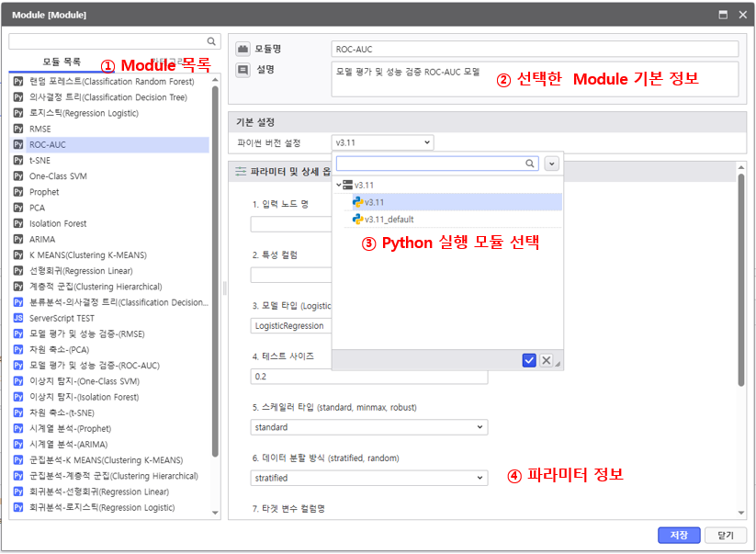This screenshot has height=554, width=756.
Task: Switch to the 모듈 목록 tab
Action: (x=62, y=62)
